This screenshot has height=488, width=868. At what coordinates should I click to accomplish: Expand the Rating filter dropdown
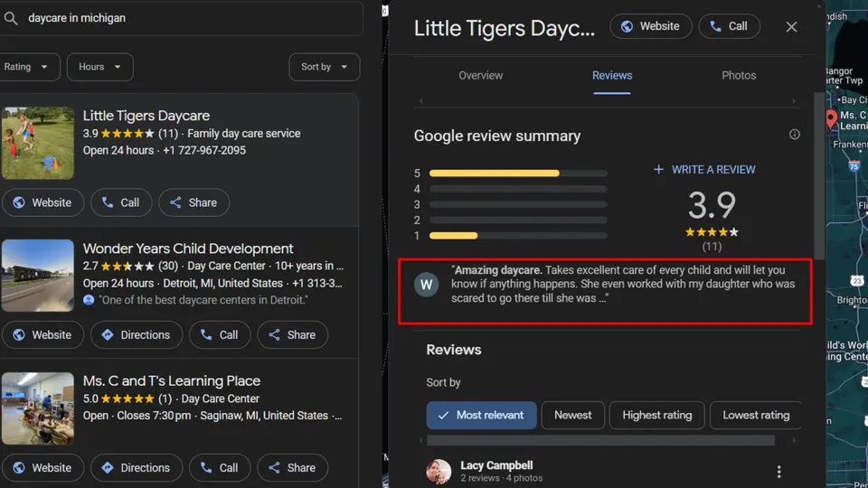[26, 67]
